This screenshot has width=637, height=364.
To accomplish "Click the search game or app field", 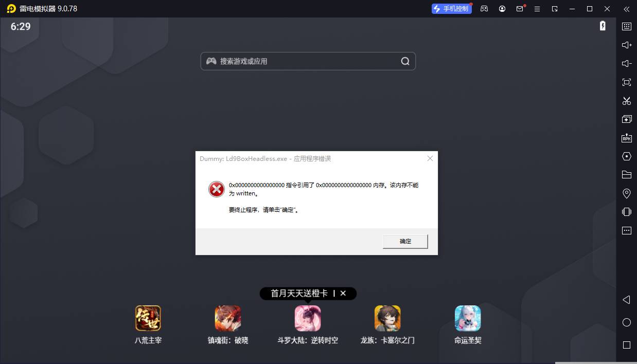I will 308,61.
